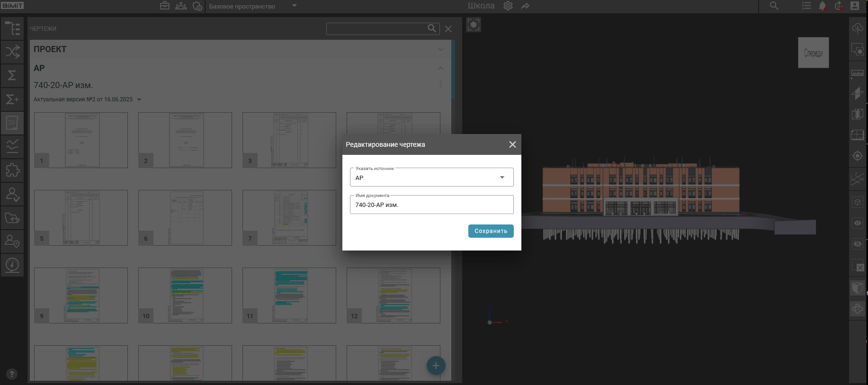Click the share arrow icon in header
This screenshot has width=868, height=385.
(x=525, y=6)
